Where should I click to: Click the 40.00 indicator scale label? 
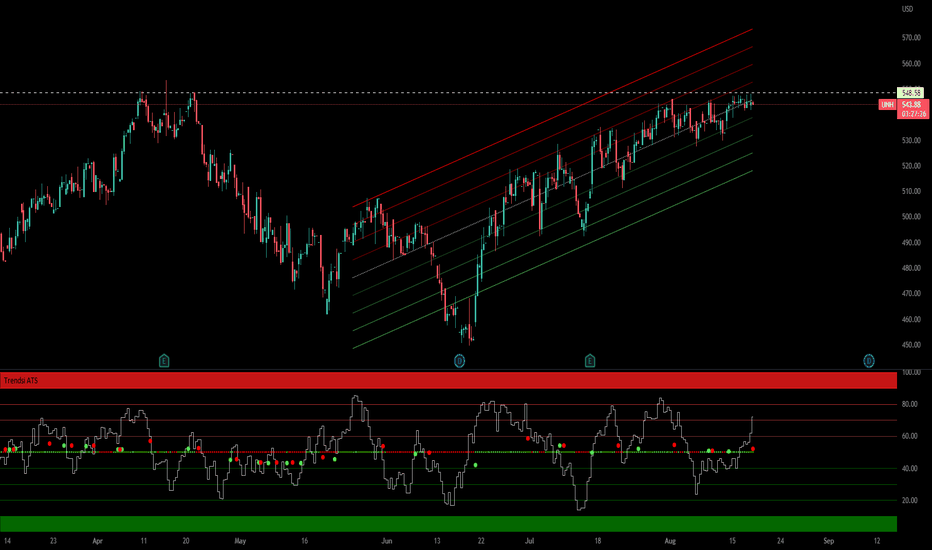[909, 469]
